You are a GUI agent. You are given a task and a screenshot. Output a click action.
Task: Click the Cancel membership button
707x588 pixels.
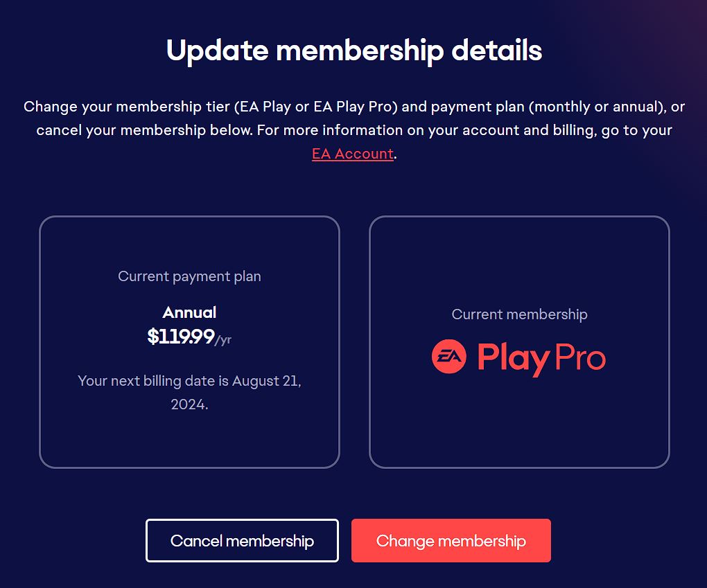coord(242,541)
